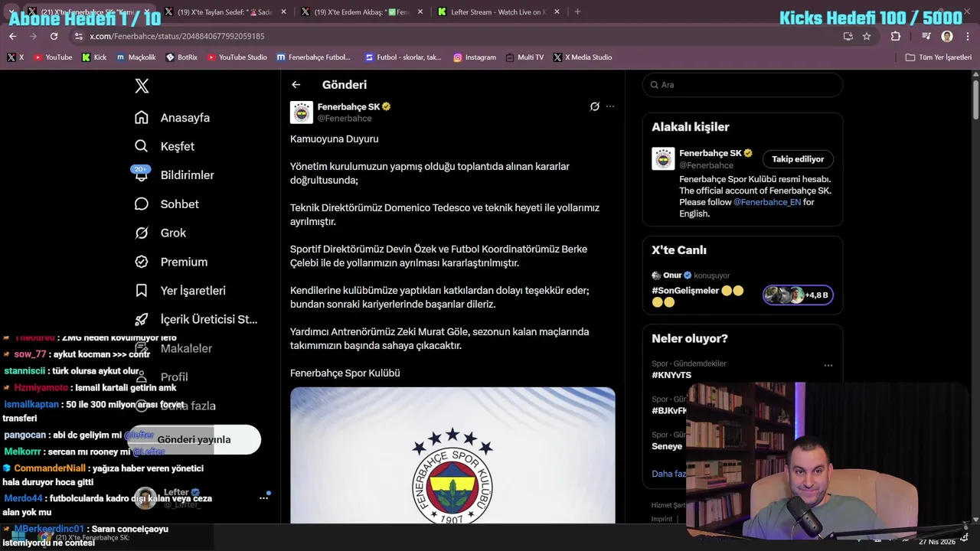The image size is (980, 551).
Task: Open the Lefter account menu dots
Action: coord(263,498)
